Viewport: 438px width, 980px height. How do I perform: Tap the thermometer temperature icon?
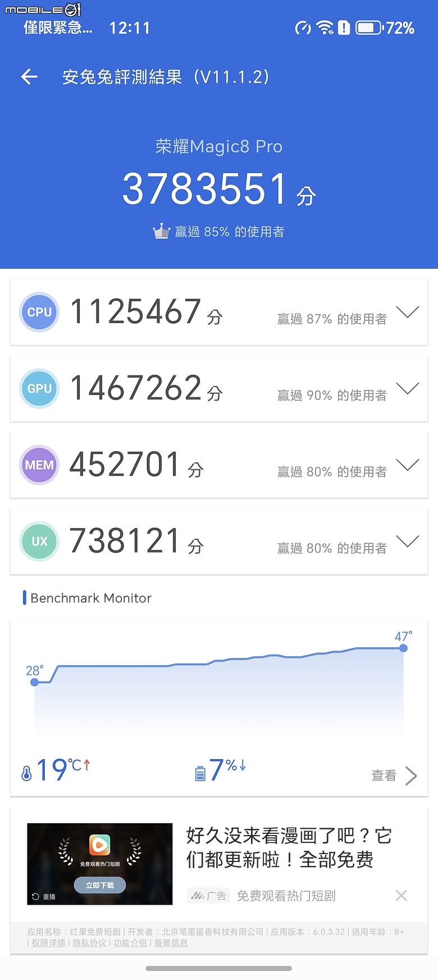[x=26, y=773]
